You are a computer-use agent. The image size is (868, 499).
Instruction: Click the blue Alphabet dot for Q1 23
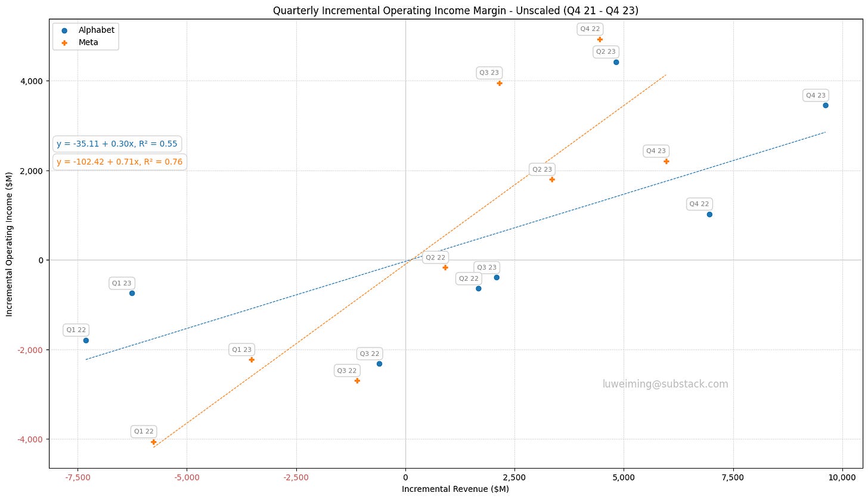click(132, 293)
